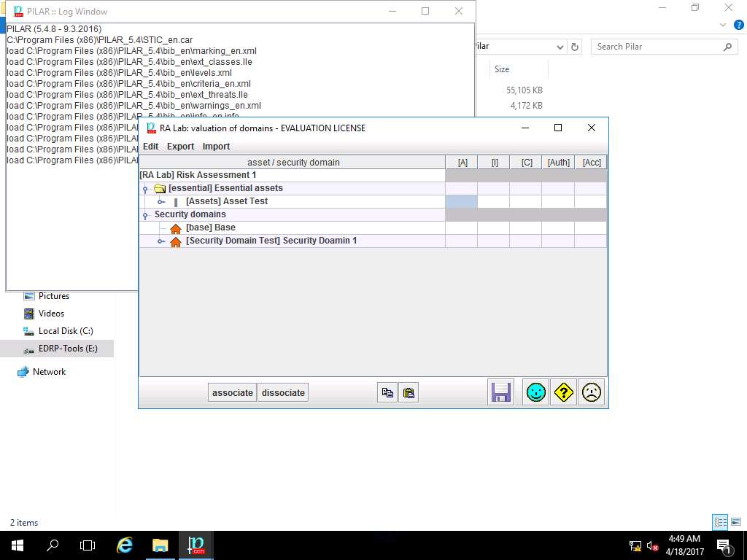The image size is (747, 560).
Task: Click the Explorer refresh icon
Action: [575, 47]
